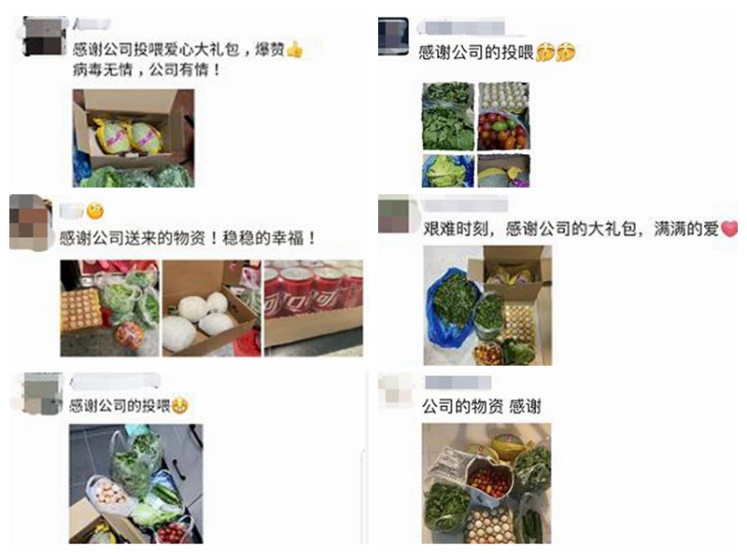This screenshot has width=747, height=560.
Task: Open the grocery bags photo in the bottom-left post
Action: pos(136,483)
